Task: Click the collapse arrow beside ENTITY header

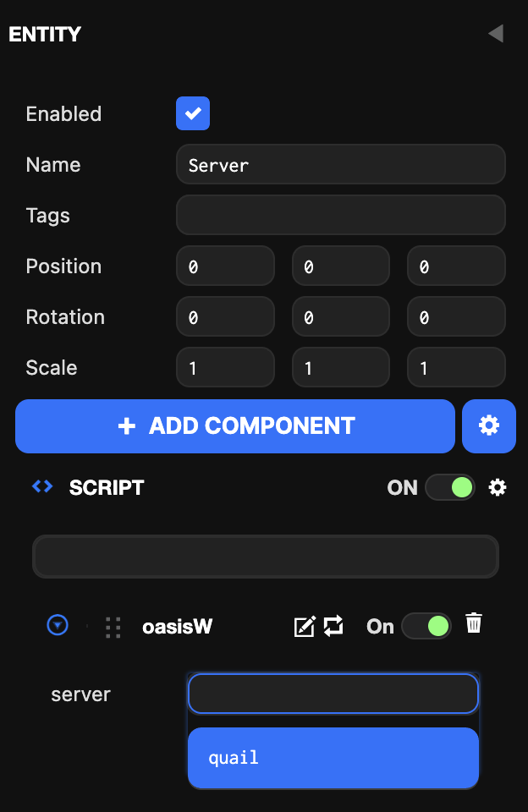Action: point(497,34)
